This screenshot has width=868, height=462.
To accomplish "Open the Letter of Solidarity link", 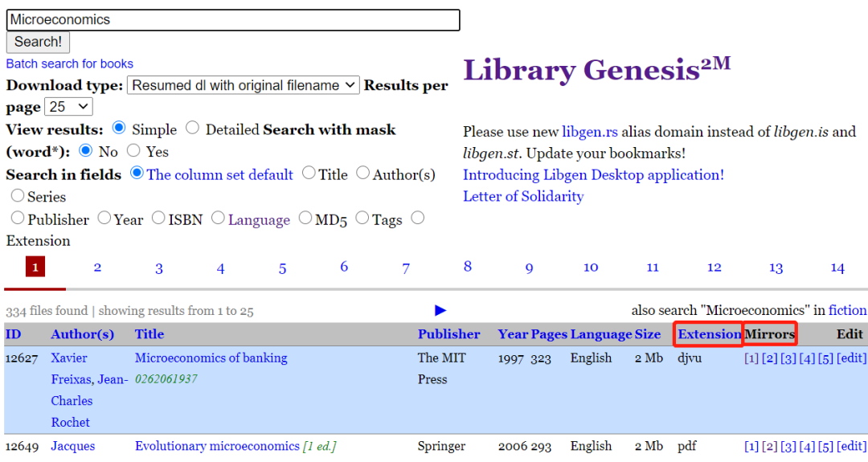I will (x=523, y=196).
